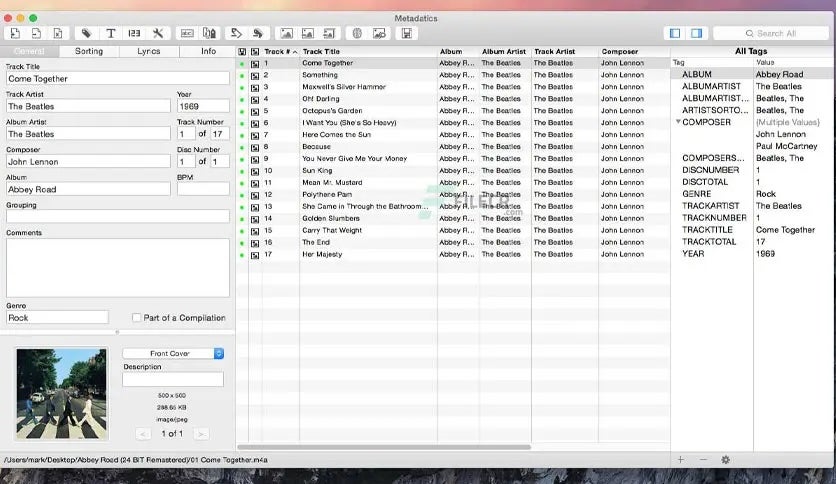
Task: Switch to the Lyrics tab
Action: (148, 51)
